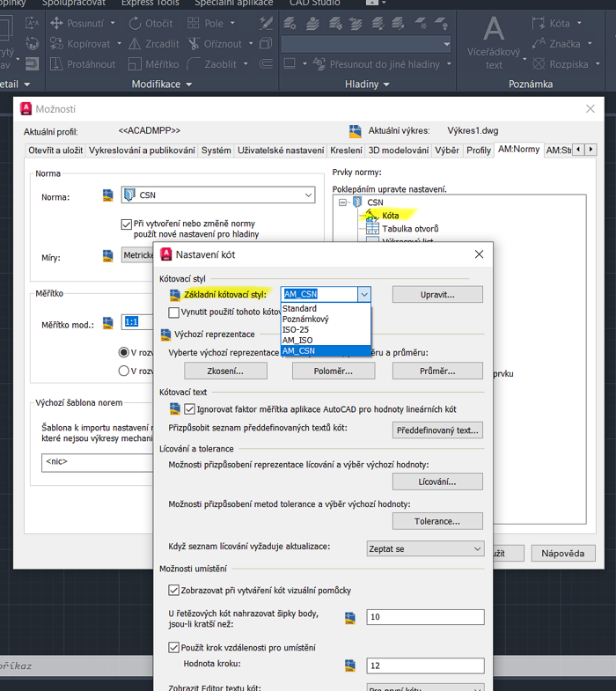Toggle Při vytvoření nebo změně normy checkbox
This screenshot has width=616, height=691.
[126, 224]
